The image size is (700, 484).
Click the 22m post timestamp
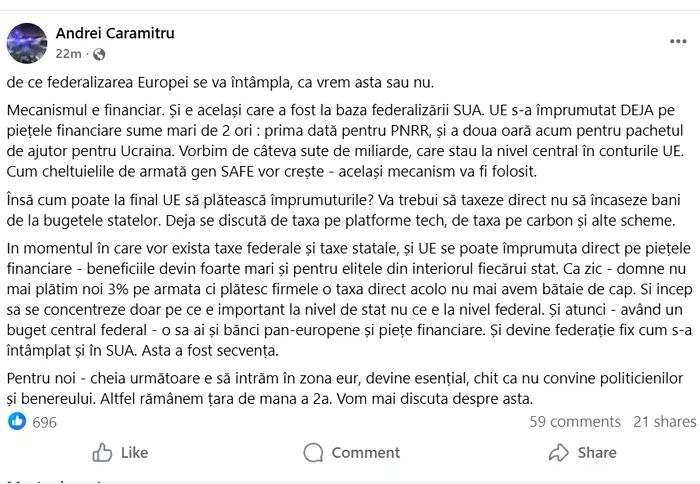[x=68, y=53]
